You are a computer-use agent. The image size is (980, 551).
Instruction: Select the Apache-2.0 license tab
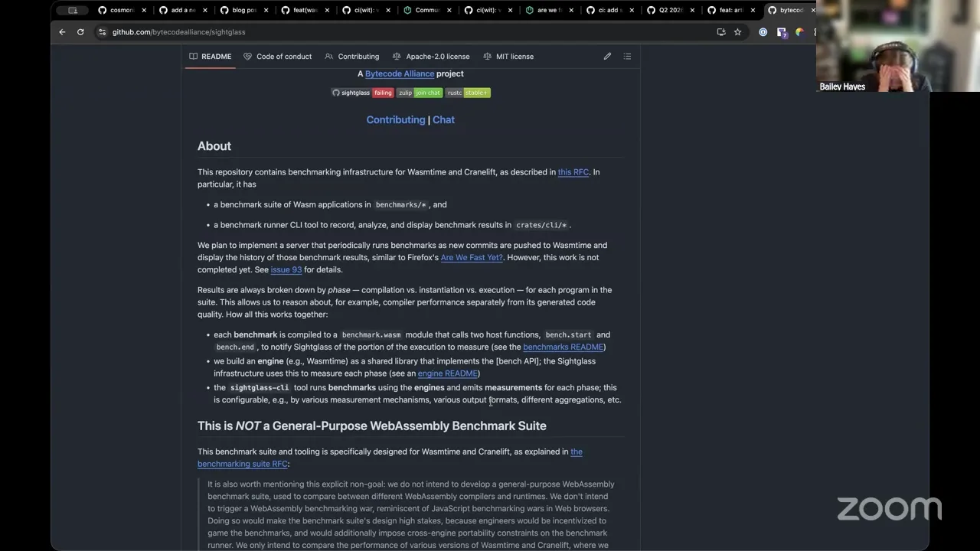coord(431,57)
